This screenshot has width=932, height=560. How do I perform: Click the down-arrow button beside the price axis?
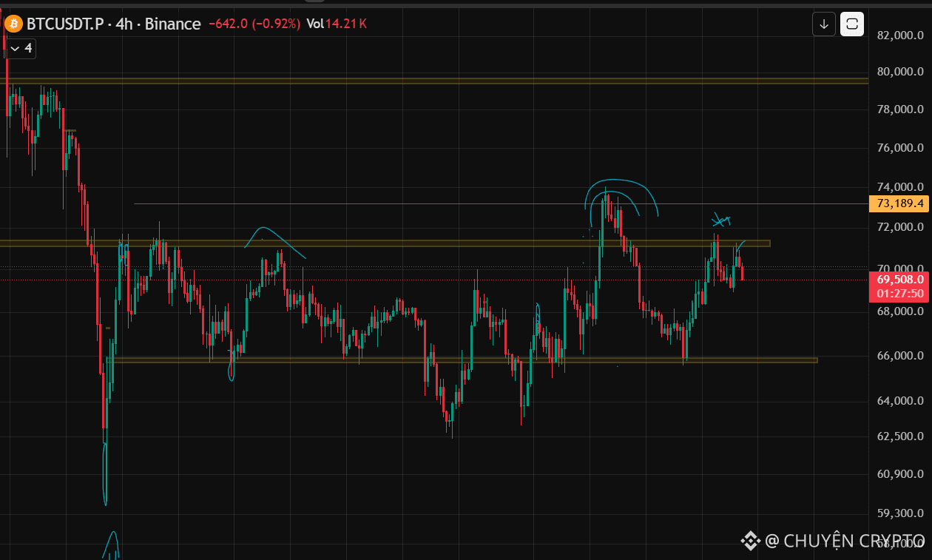pyautogui.click(x=824, y=24)
